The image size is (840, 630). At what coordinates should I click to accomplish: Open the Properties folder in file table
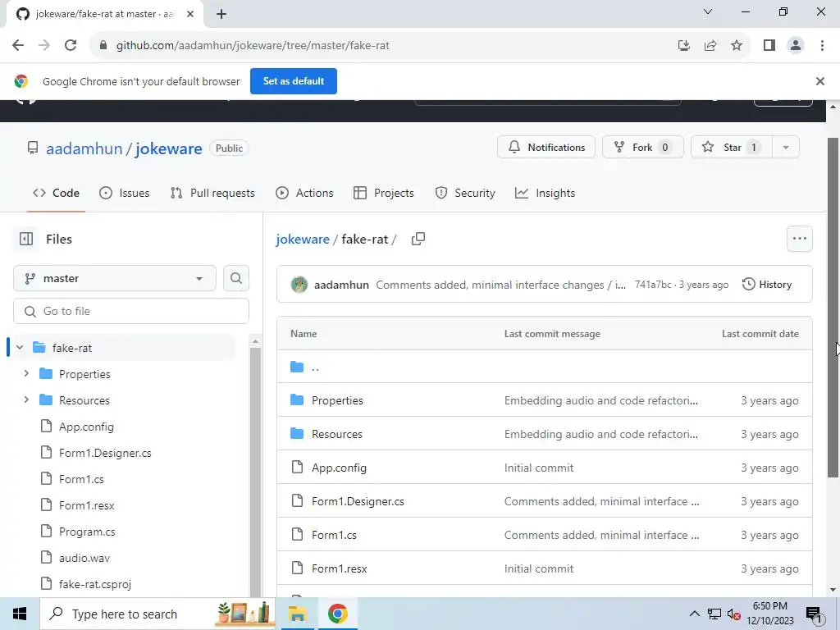coord(337,400)
